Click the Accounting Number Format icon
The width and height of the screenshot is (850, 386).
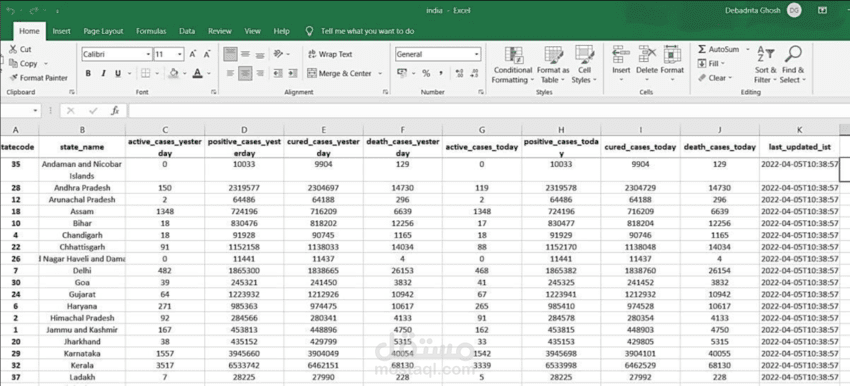click(402, 73)
